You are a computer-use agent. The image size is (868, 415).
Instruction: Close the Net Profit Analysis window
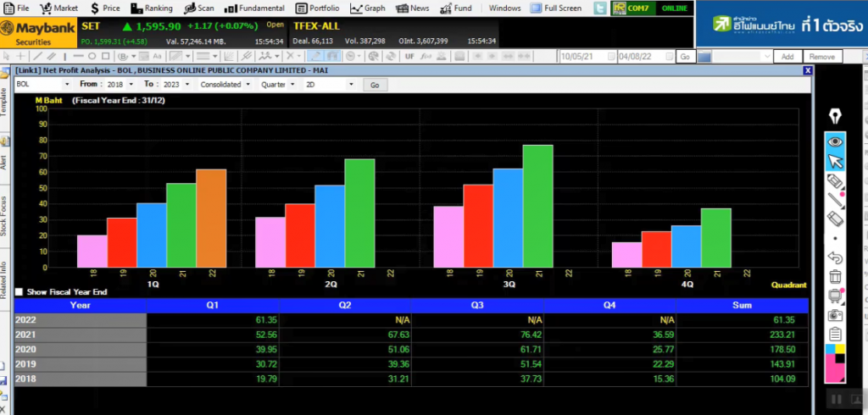point(808,70)
